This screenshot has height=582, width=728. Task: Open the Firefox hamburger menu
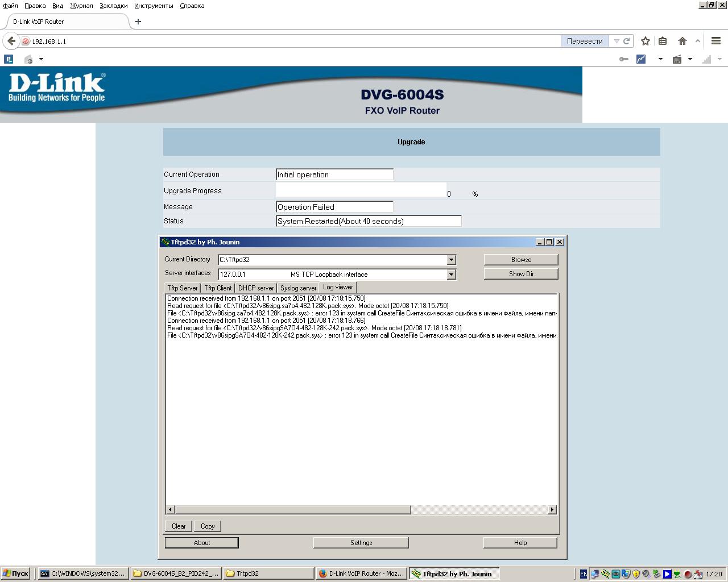point(716,41)
